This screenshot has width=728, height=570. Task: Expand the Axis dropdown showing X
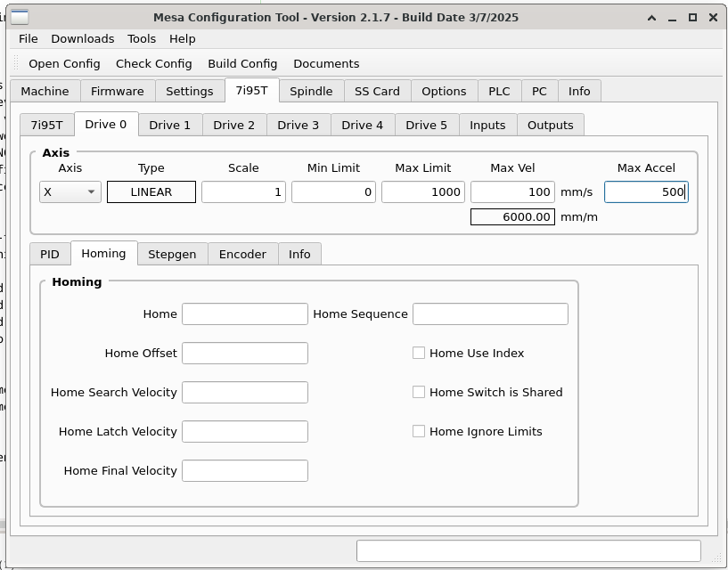point(70,191)
